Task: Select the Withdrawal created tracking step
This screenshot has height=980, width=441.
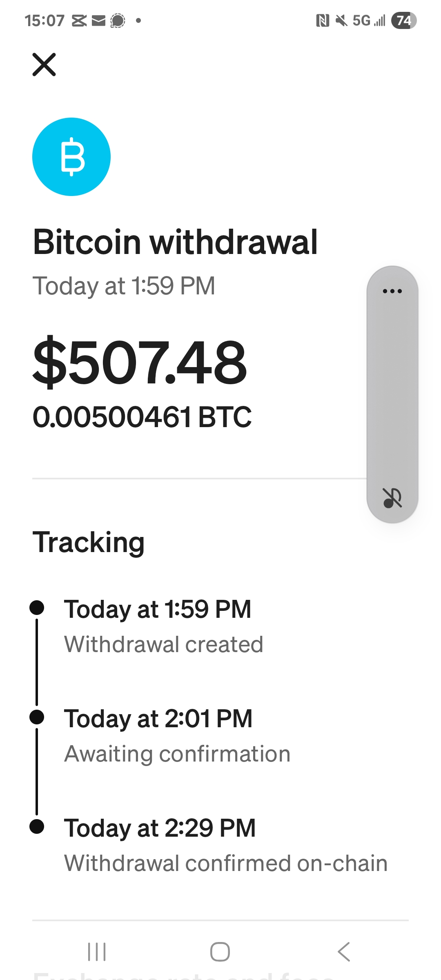Action: [163, 644]
